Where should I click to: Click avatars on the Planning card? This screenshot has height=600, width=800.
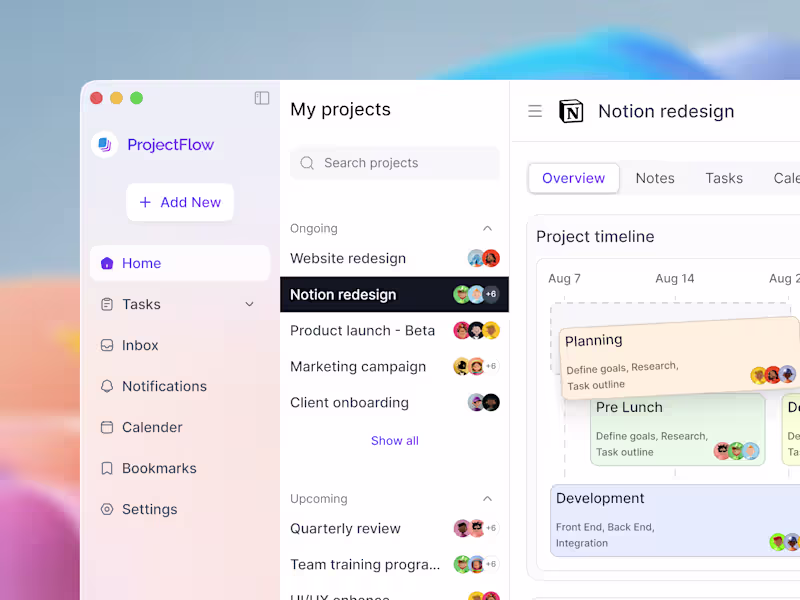point(773,374)
